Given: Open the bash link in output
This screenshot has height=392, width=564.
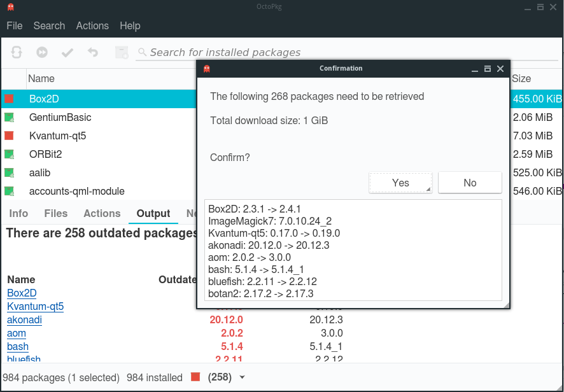Looking at the screenshot, I should [18, 346].
